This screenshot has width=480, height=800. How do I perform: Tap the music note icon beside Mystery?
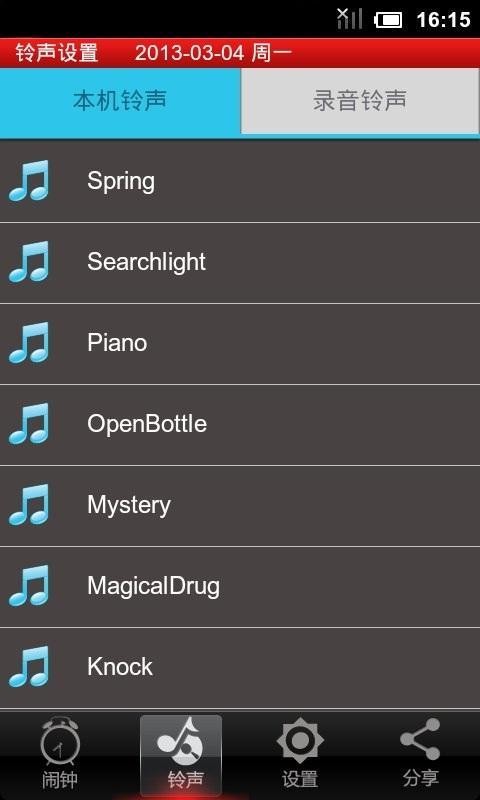tap(29, 505)
